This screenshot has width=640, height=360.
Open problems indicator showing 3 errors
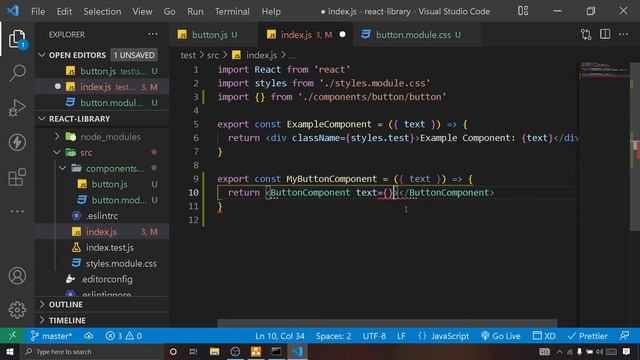point(124,336)
